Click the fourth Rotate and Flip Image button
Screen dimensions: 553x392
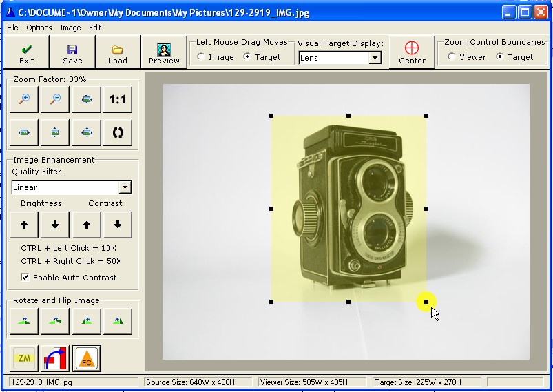pyautogui.click(x=118, y=321)
